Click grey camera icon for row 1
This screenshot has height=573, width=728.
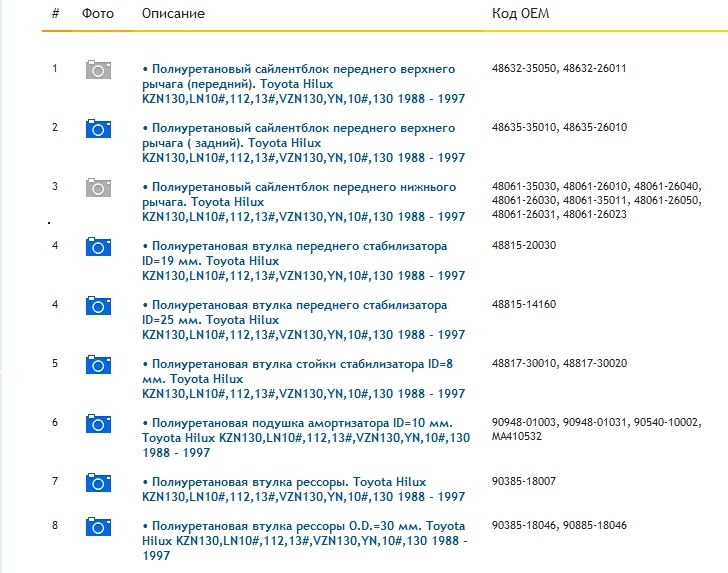click(98, 70)
